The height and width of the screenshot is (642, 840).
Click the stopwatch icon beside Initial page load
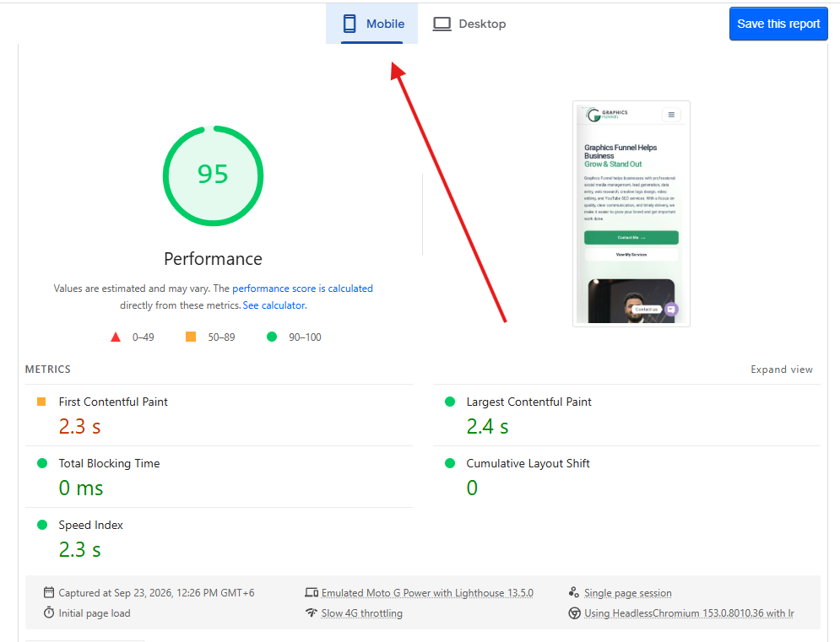[x=49, y=612]
